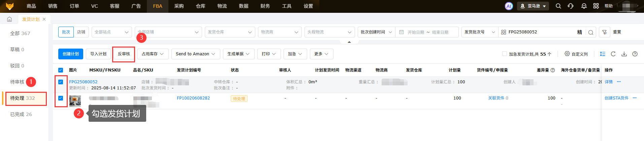The width and height of the screenshot is (644, 141).
Task: Open the 详情 link for FPG25080052
Action: pos(609,82)
